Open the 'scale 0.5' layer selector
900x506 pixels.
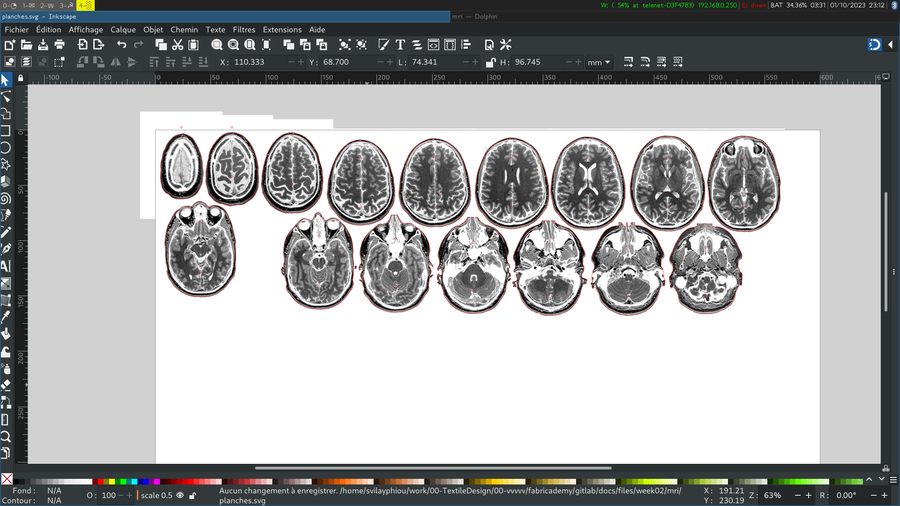pyautogui.click(x=156, y=496)
